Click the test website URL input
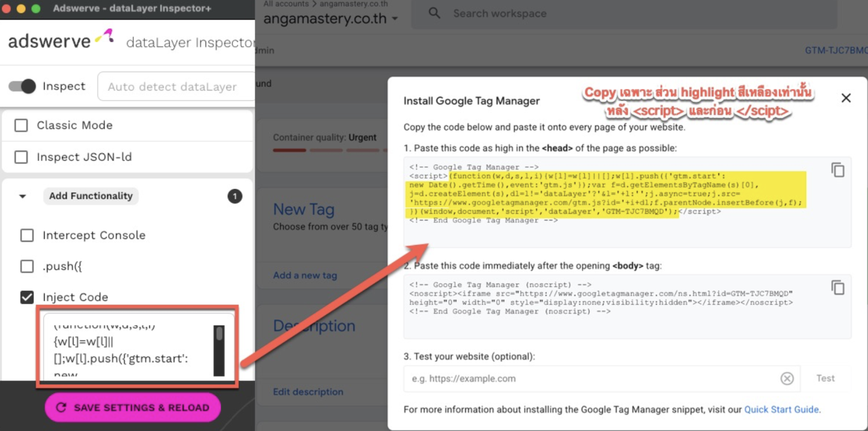The width and height of the screenshot is (868, 431). [602, 379]
